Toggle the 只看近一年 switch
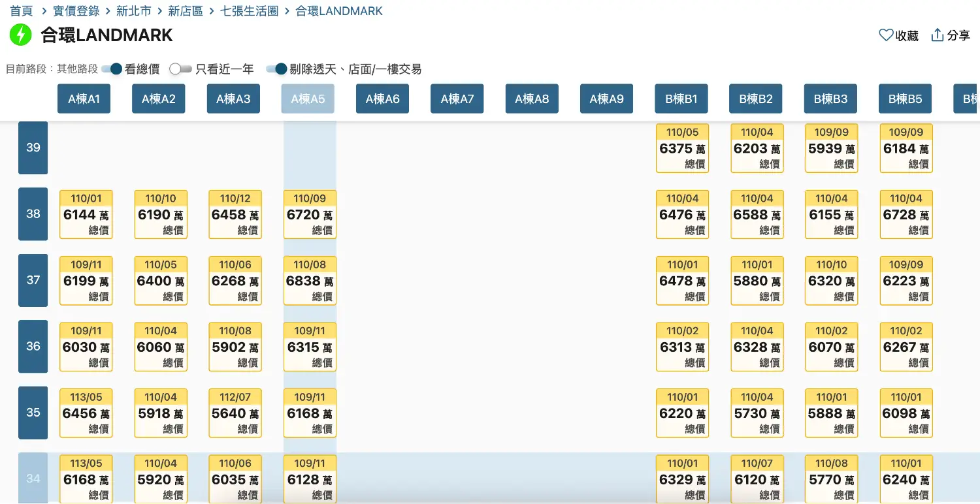The image size is (980, 504). pyautogui.click(x=180, y=69)
